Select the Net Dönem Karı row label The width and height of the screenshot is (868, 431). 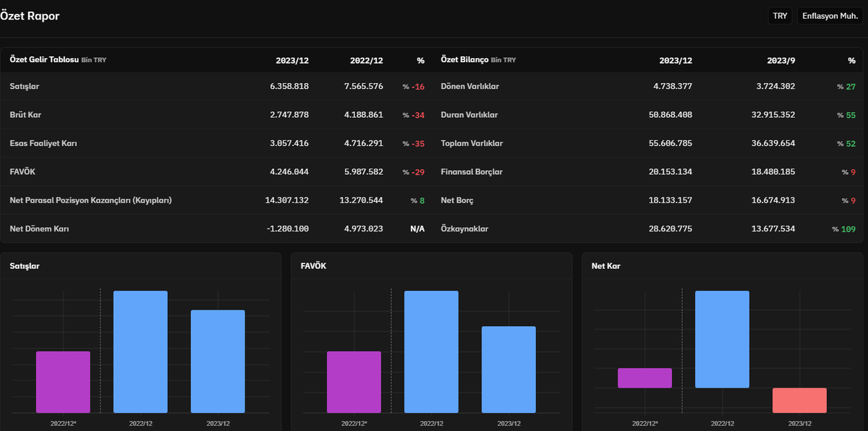point(39,229)
